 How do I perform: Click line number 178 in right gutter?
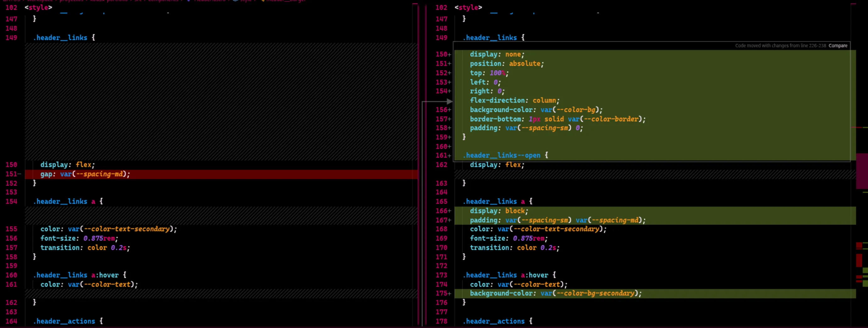[x=441, y=321]
